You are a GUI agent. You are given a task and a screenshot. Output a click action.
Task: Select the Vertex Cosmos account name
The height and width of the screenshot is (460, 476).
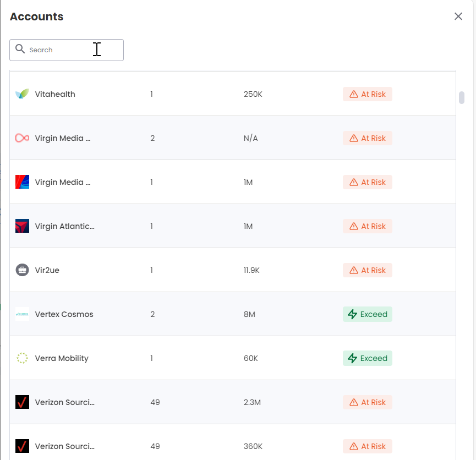point(64,314)
